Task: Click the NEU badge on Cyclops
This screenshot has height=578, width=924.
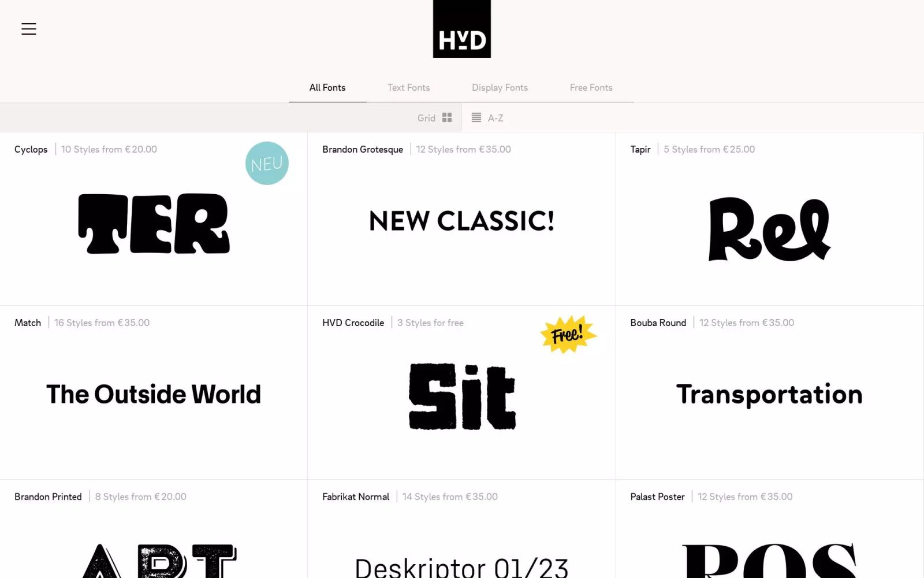Action: pos(267,164)
